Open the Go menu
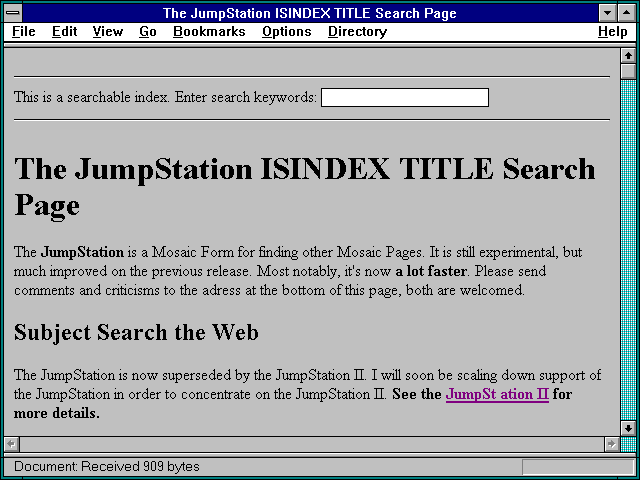This screenshot has width=640, height=480. [148, 31]
